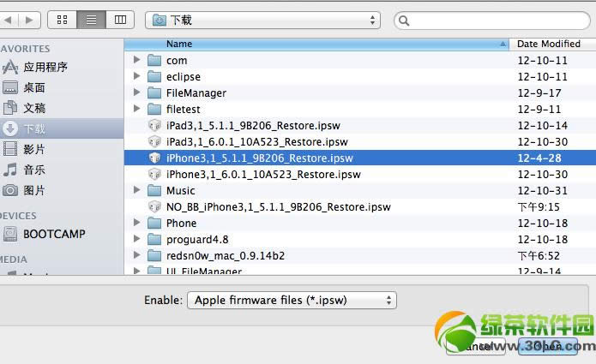Select the com folder icon
The image size is (596, 364).
click(154, 60)
